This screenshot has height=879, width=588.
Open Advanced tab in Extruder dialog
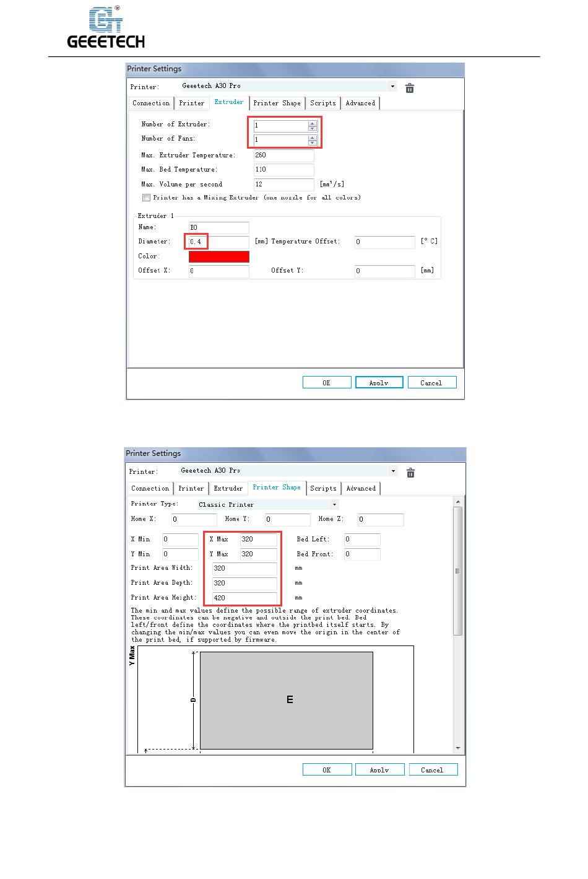click(x=360, y=103)
